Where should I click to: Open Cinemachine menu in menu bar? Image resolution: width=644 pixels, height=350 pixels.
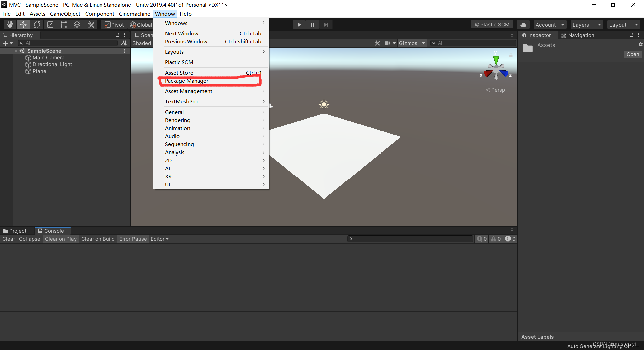[x=135, y=14]
